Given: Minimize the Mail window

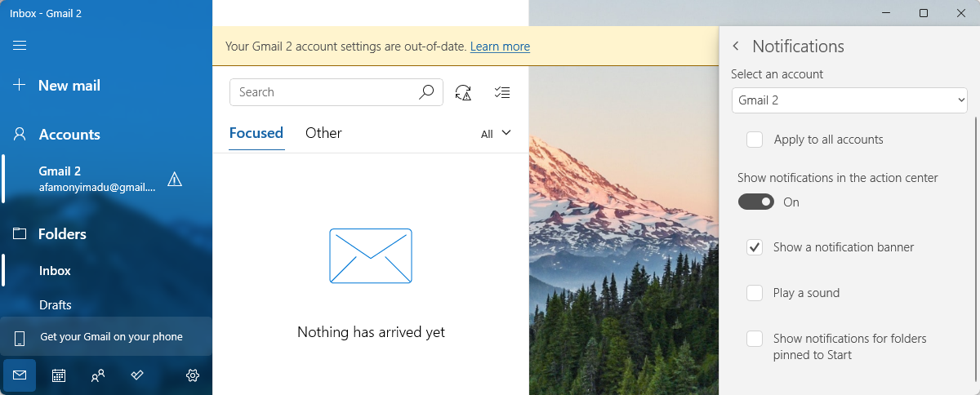Looking at the screenshot, I should [886, 13].
